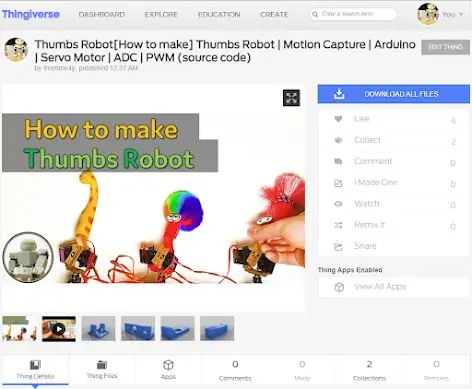Open the EDUCATION menu

coord(219,15)
